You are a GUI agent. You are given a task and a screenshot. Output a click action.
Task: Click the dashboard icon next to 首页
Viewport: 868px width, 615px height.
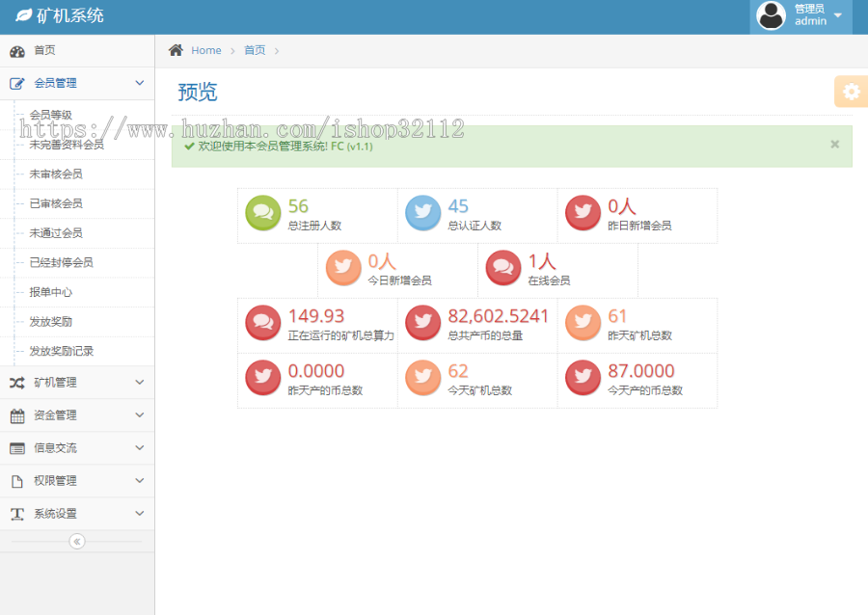17,51
